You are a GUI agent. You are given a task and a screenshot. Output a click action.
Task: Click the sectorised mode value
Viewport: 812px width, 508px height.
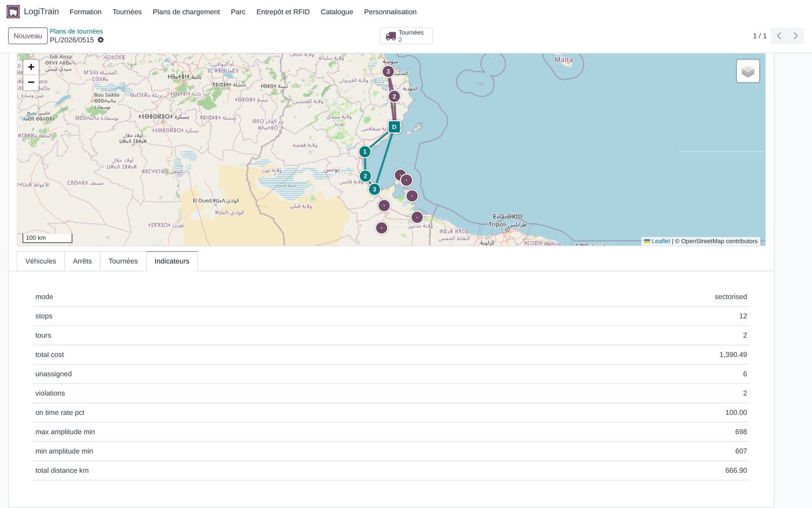point(730,297)
